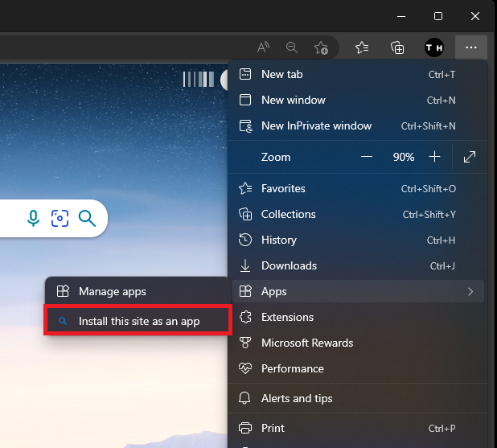Image resolution: width=497 pixels, height=448 pixels.
Task: Open the Collections toolbar icon
Action: click(x=397, y=47)
